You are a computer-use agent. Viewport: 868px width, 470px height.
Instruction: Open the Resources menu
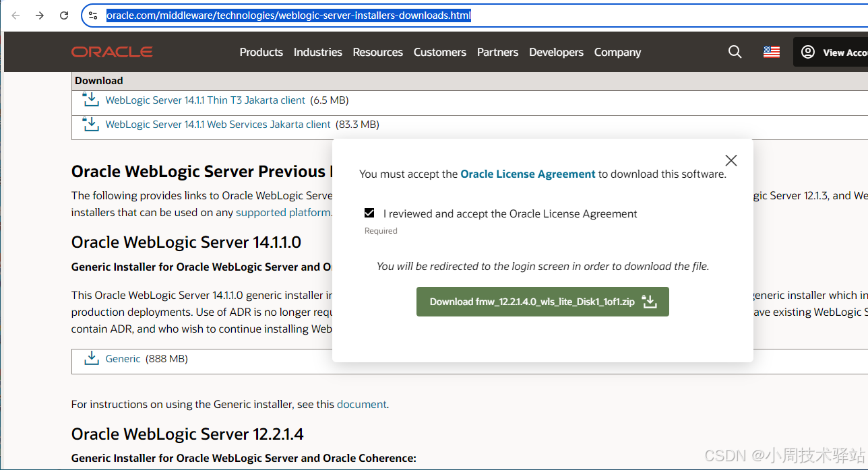pos(378,52)
